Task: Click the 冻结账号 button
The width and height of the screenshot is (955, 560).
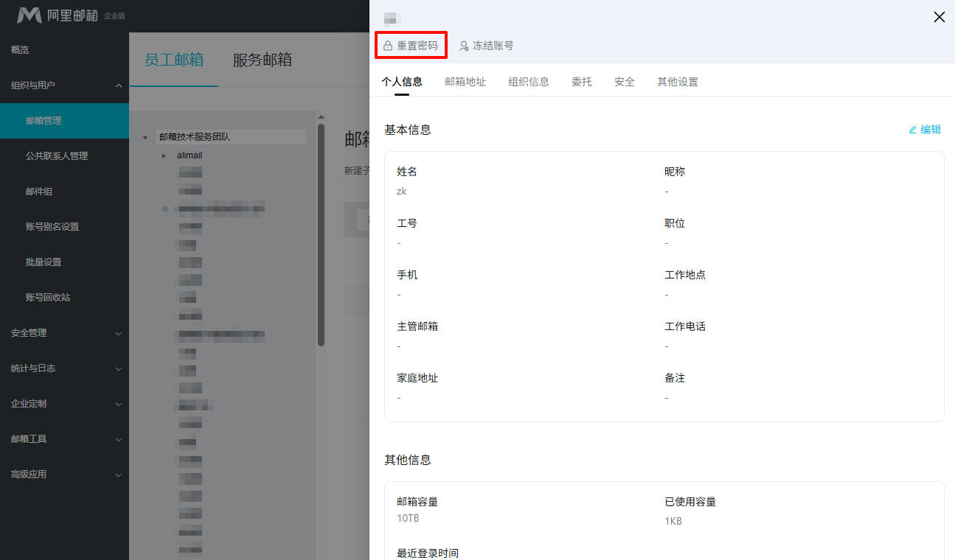Action: (x=486, y=46)
